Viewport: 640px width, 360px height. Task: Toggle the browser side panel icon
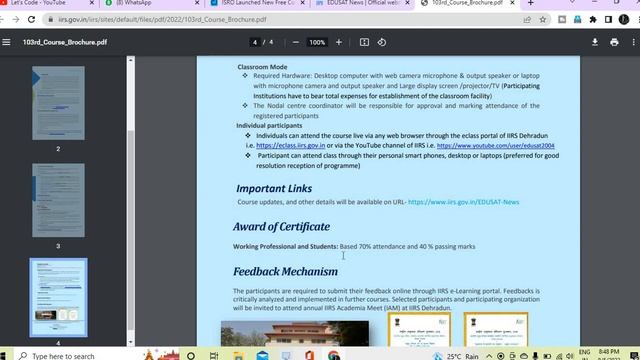coord(608,19)
